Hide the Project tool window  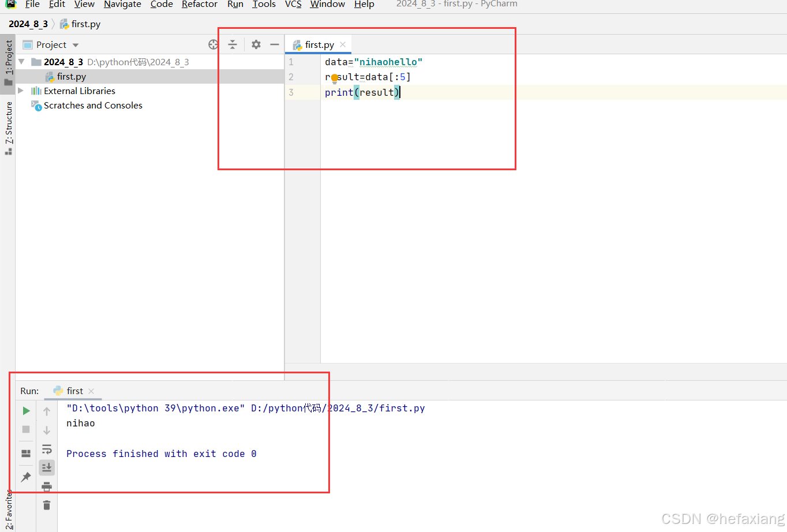[275, 44]
